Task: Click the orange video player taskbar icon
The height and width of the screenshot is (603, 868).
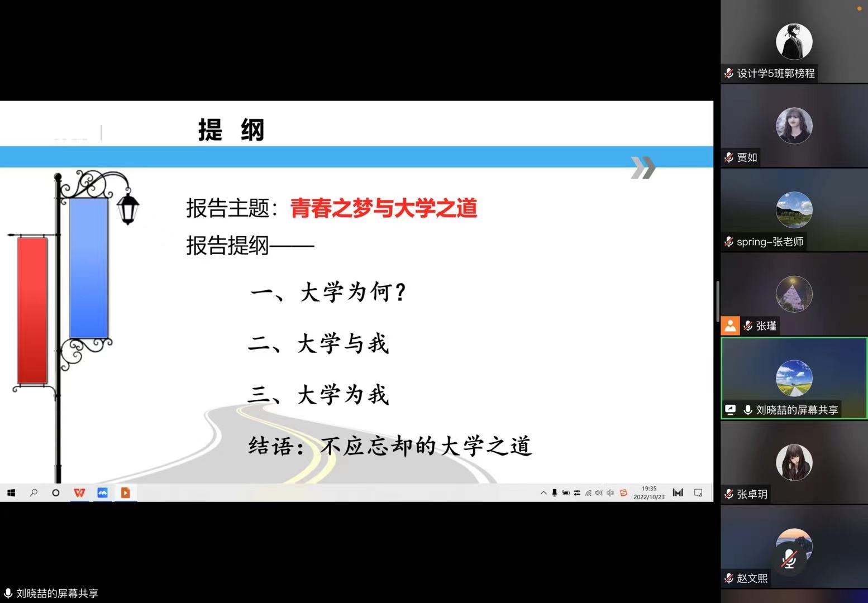Action: [x=125, y=492]
